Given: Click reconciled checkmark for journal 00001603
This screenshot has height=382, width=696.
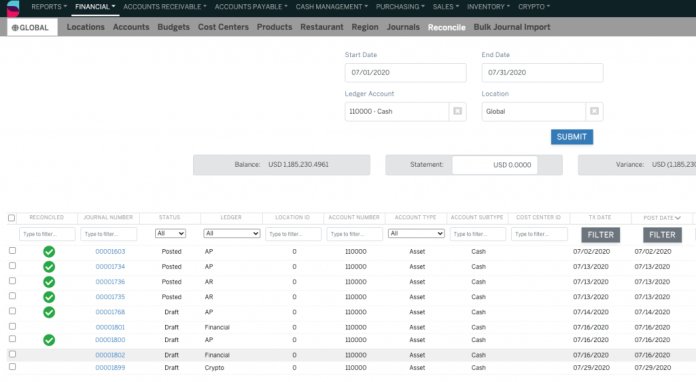Looking at the screenshot, I should coord(49,252).
